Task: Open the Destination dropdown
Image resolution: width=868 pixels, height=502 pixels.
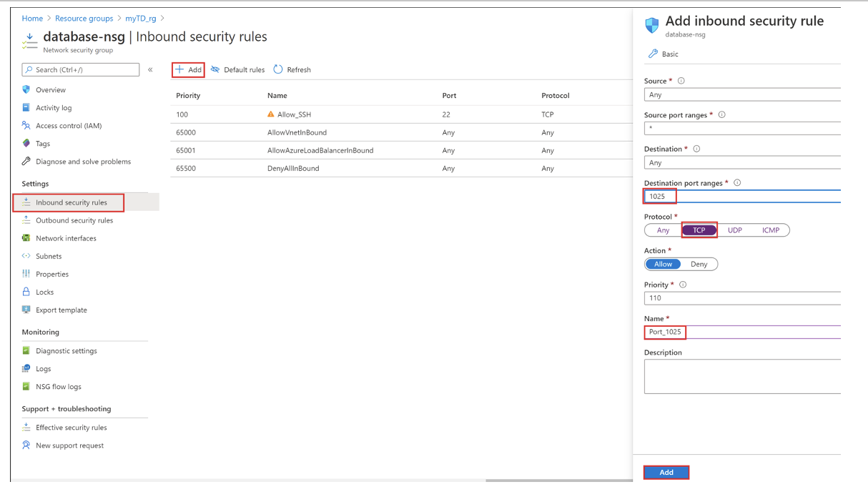Action: (x=742, y=162)
